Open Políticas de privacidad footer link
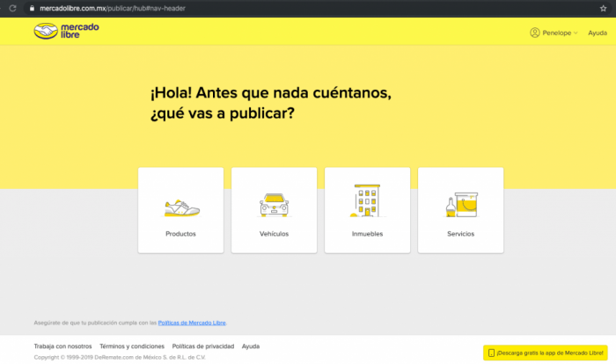Screen dimensions: 616x364 pos(203,346)
